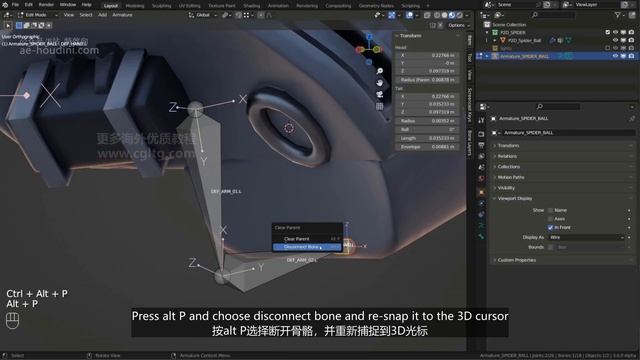
Task: Adjust the Envelope value field
Action: [426, 147]
